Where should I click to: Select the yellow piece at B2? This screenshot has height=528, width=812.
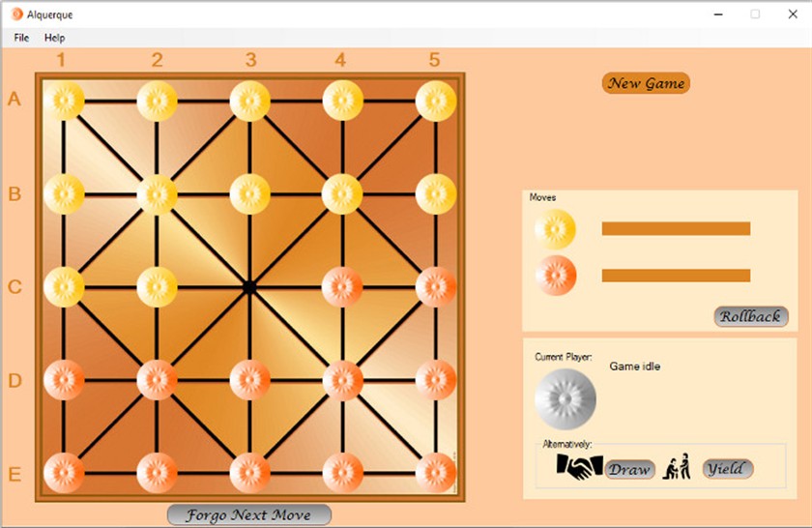coord(157,193)
